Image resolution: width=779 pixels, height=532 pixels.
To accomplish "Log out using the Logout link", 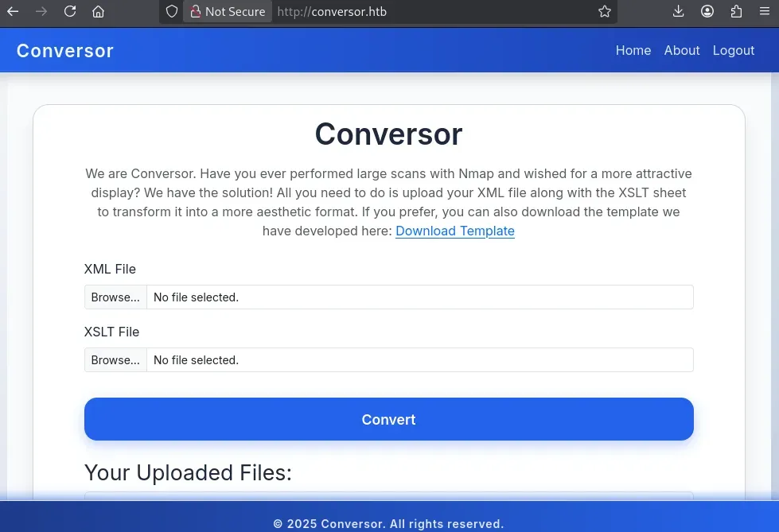I will 733,50.
